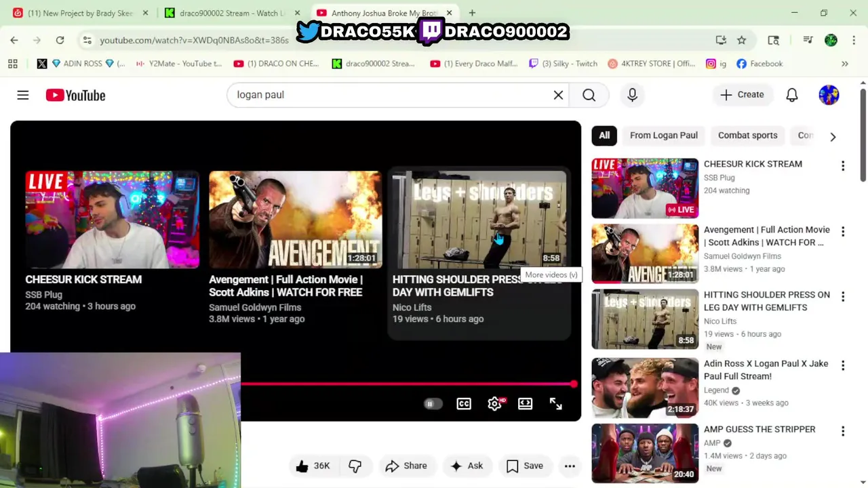Install app icon in the address bar
The height and width of the screenshot is (488, 868).
coord(721,40)
